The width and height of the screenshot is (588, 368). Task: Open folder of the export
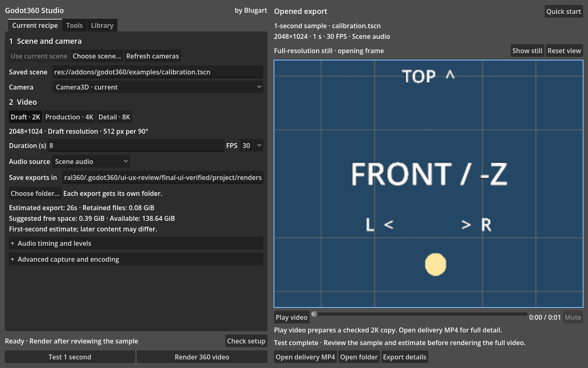(x=359, y=357)
